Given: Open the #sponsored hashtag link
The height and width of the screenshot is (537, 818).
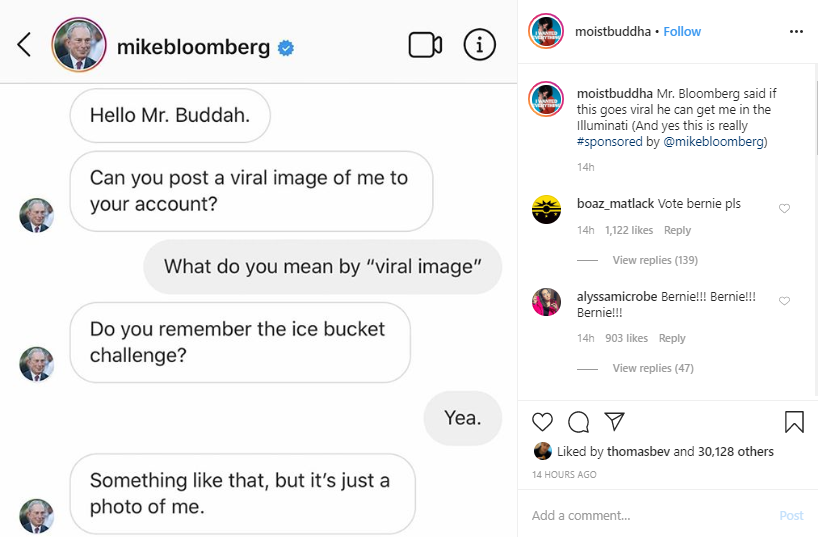Looking at the screenshot, I should [609, 141].
